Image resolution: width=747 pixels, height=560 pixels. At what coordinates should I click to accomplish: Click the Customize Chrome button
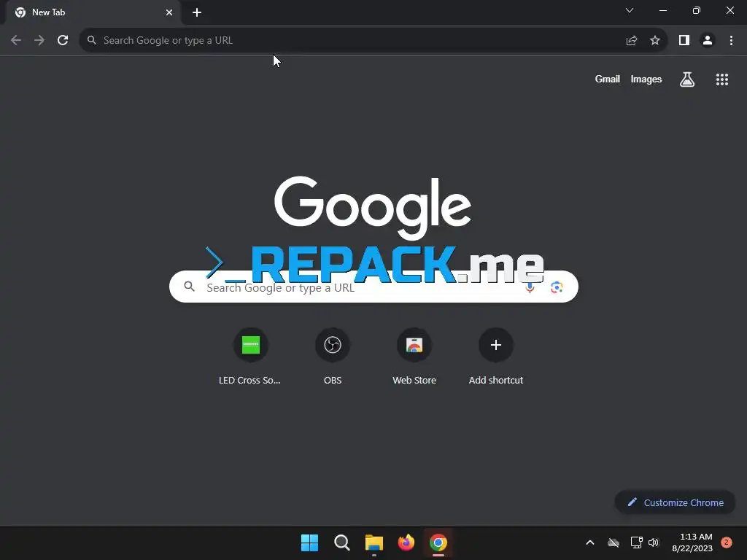coord(675,502)
